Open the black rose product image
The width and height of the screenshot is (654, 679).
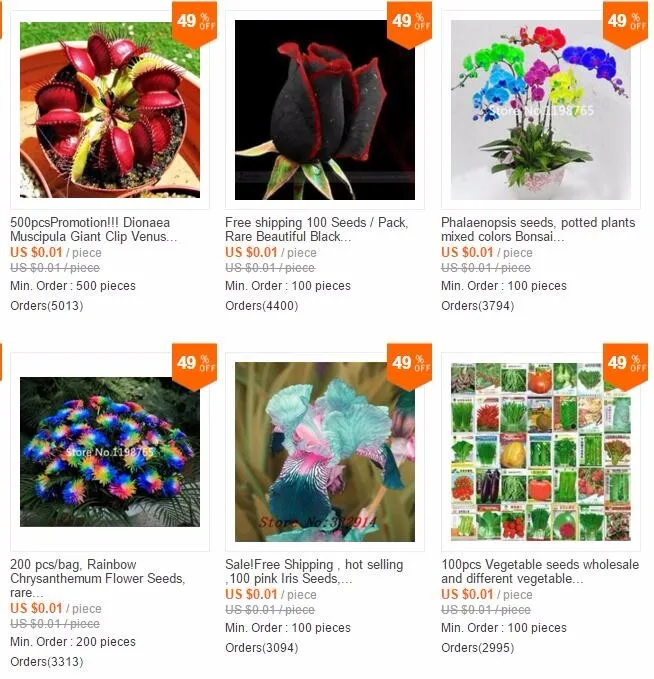pos(325,110)
